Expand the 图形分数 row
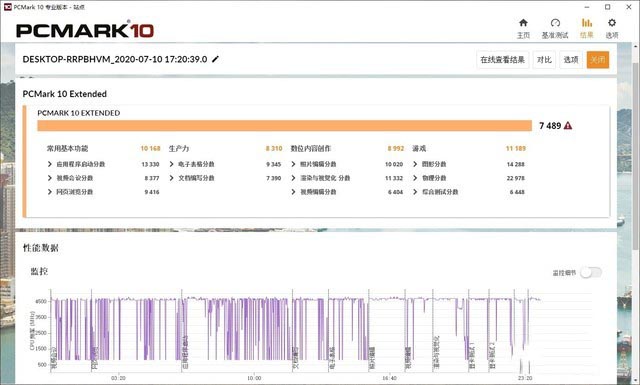 pos(415,164)
